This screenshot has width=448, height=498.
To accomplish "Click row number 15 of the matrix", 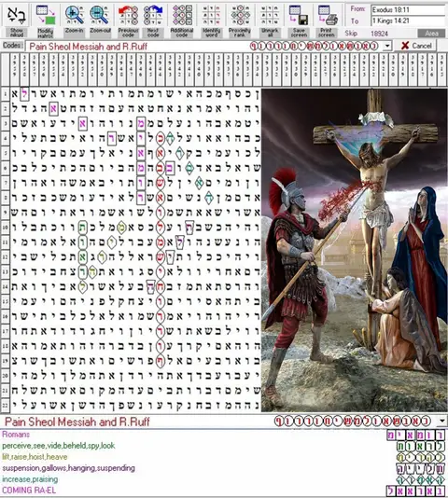I will pos(6,301).
